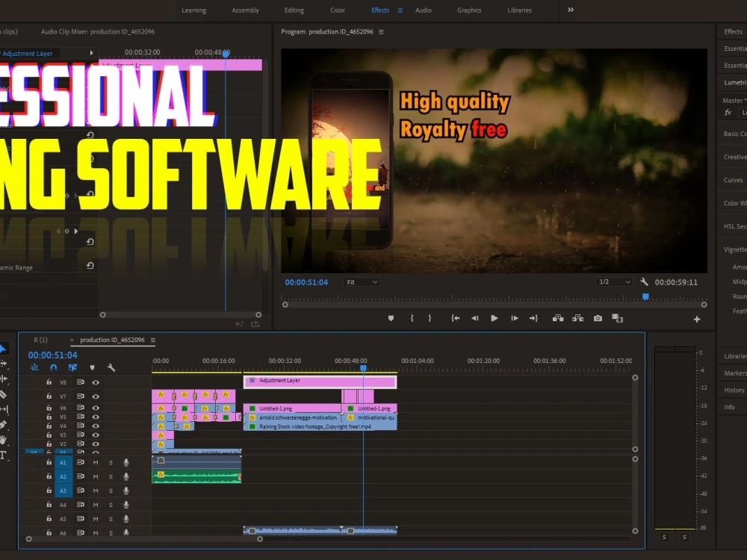Open the Fit zoom level dropdown
747x560 pixels.
362,282
